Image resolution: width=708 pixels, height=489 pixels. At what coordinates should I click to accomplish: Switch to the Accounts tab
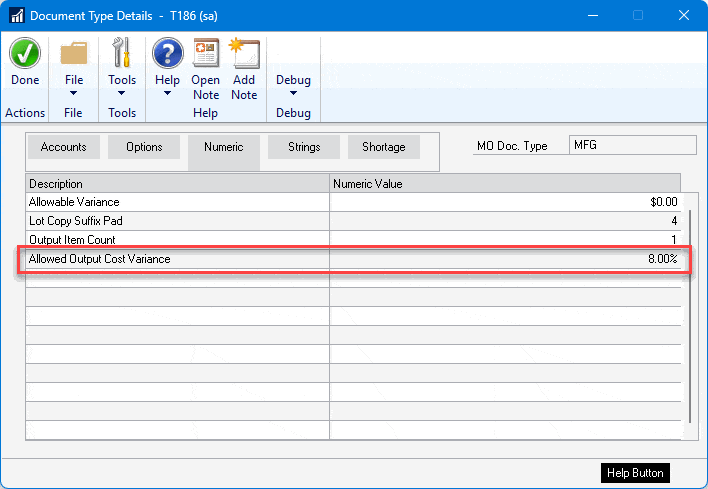pyautogui.click(x=63, y=147)
